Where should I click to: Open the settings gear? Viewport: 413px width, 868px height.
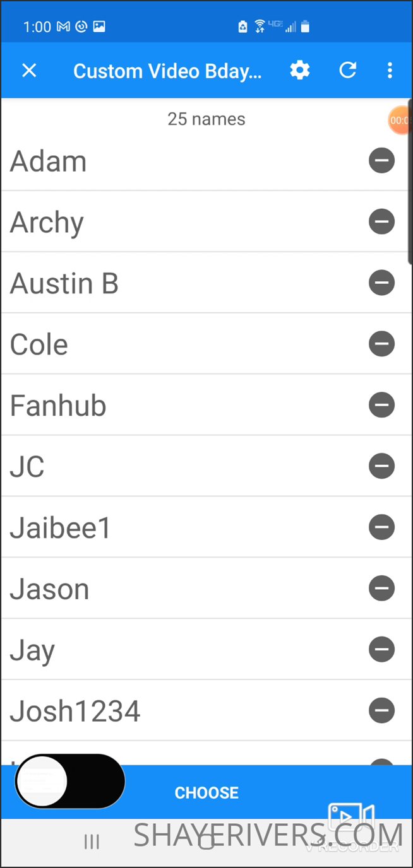click(x=300, y=70)
